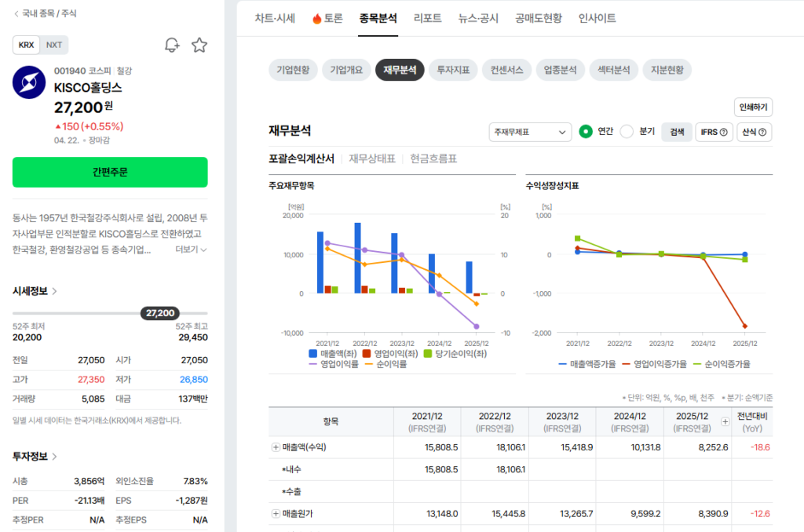The height and width of the screenshot is (532, 804).
Task: Open the 인사이트 tab
Action: pyautogui.click(x=598, y=19)
